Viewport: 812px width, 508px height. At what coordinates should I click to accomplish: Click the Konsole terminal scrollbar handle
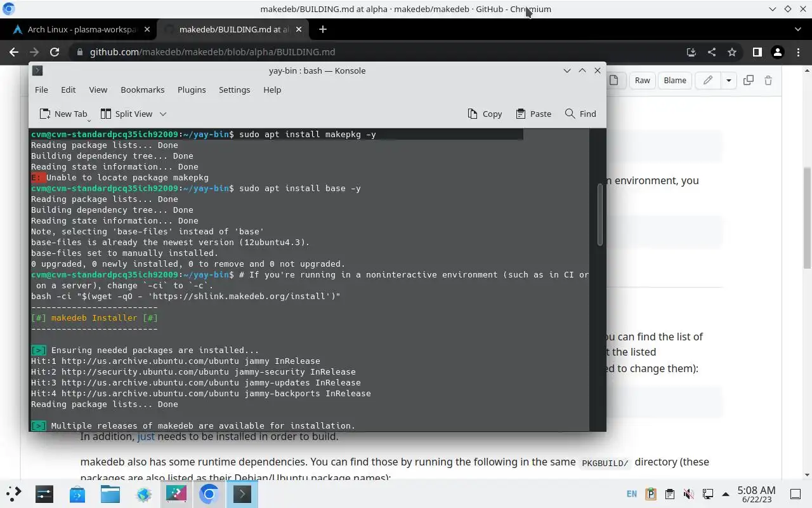pyautogui.click(x=599, y=215)
